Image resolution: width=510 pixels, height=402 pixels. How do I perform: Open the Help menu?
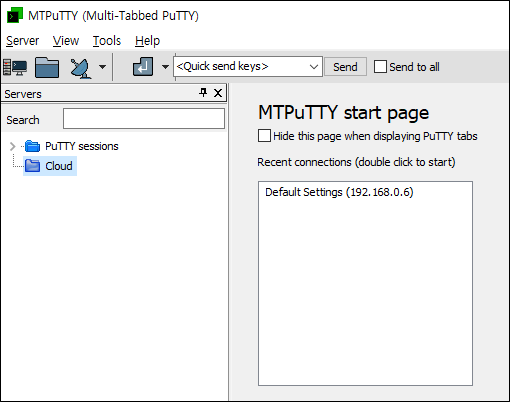(x=147, y=41)
